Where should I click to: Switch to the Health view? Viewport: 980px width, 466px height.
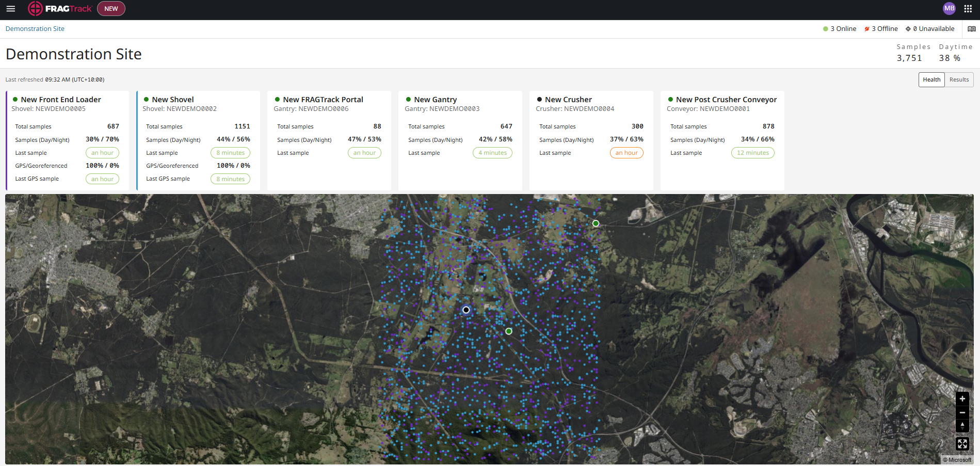[931, 79]
